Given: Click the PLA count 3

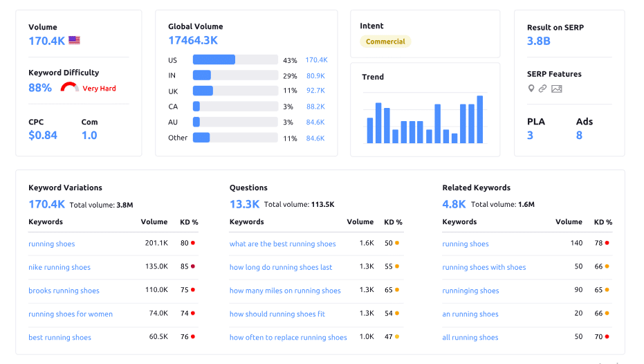Looking at the screenshot, I should 531,135.
